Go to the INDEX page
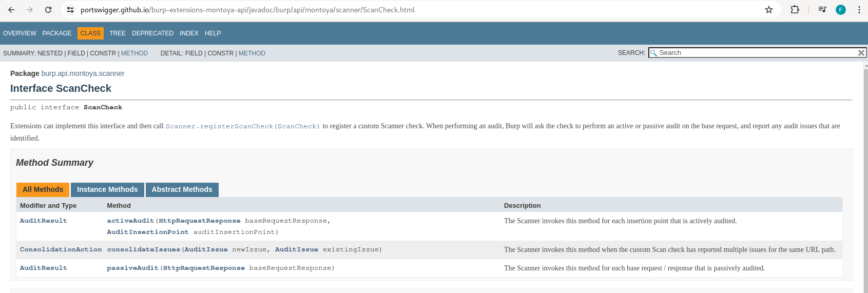 click(189, 33)
